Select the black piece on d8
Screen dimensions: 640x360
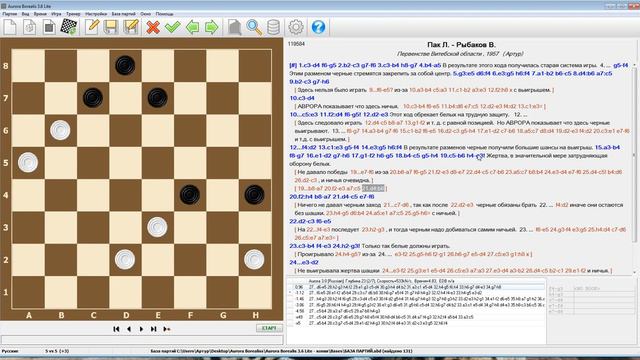pyautogui.click(x=125, y=66)
